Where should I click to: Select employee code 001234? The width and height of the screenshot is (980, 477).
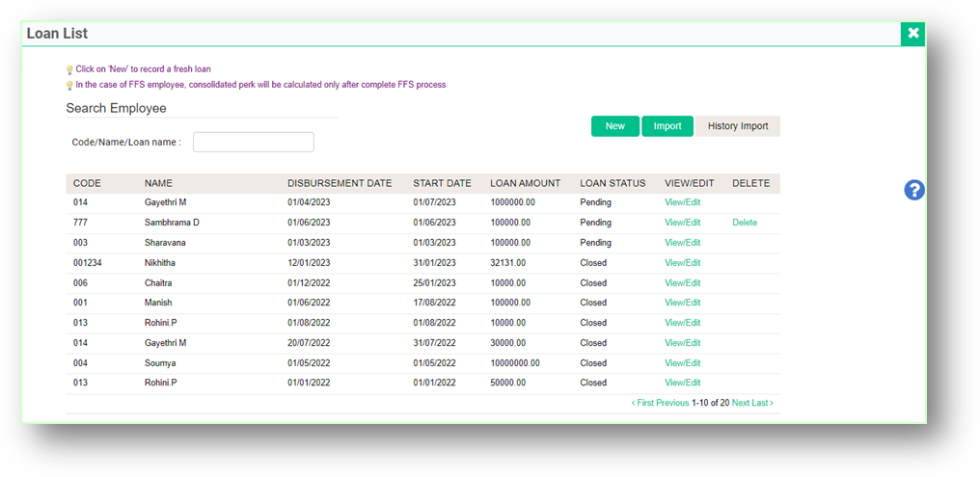[88, 263]
